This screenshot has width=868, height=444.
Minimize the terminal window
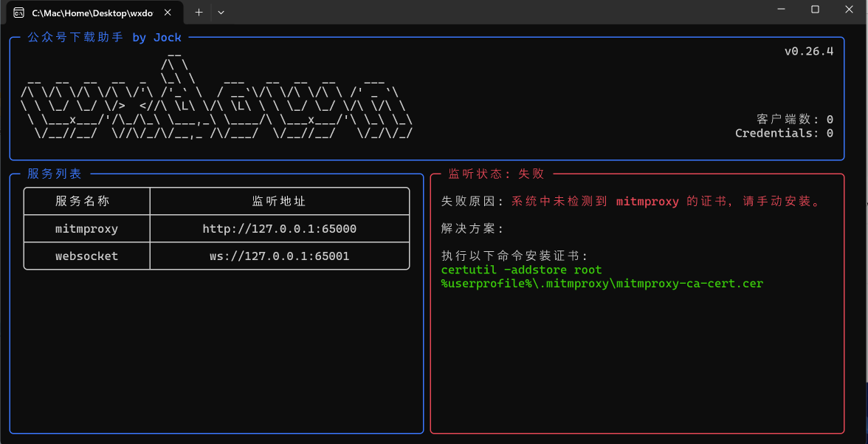pos(782,10)
